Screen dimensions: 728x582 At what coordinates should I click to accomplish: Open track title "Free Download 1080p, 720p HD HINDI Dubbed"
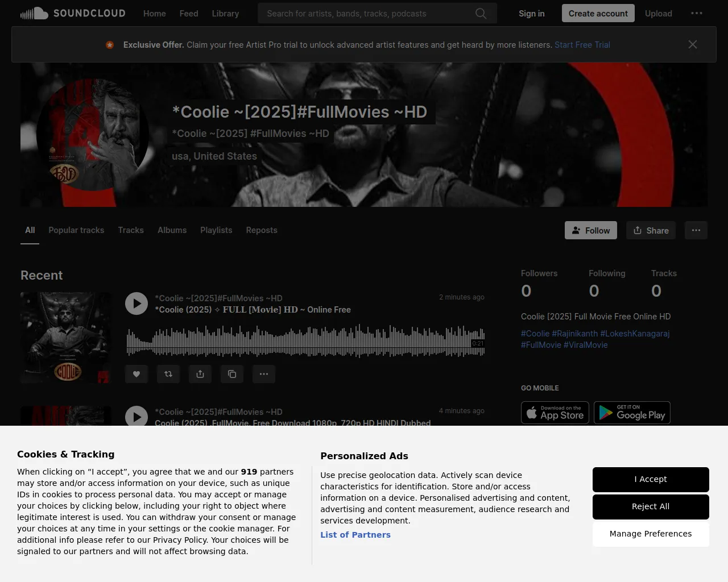[x=293, y=423]
